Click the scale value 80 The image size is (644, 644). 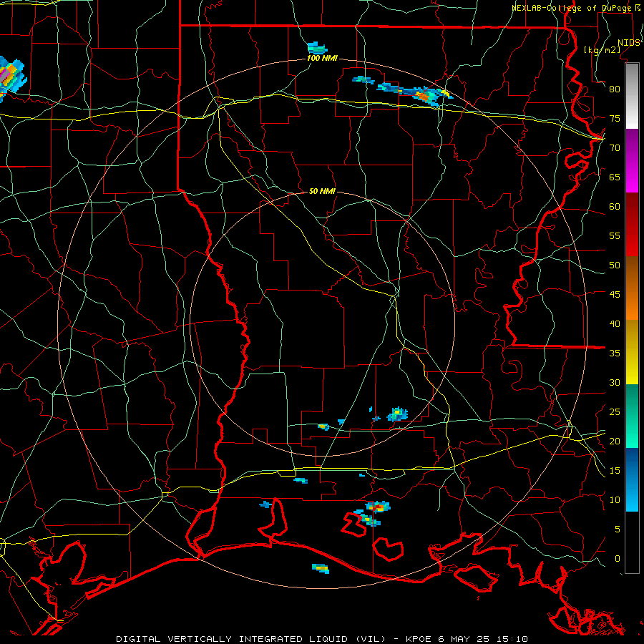pos(615,89)
